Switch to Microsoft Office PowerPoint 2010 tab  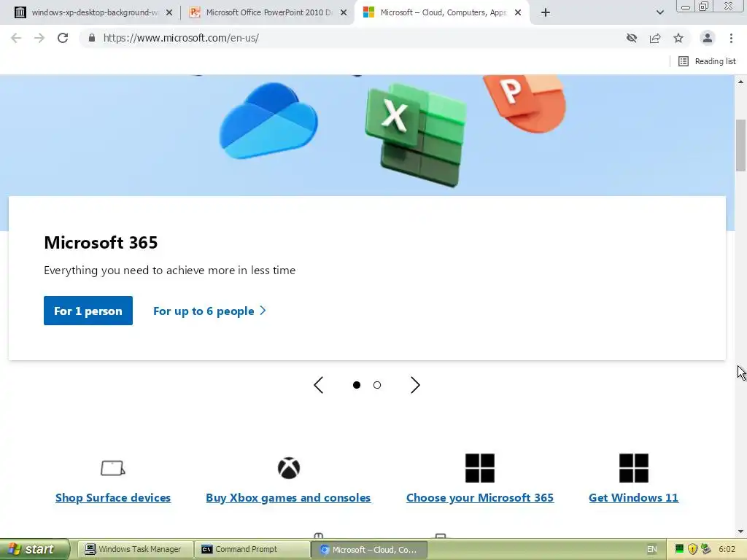click(268, 12)
